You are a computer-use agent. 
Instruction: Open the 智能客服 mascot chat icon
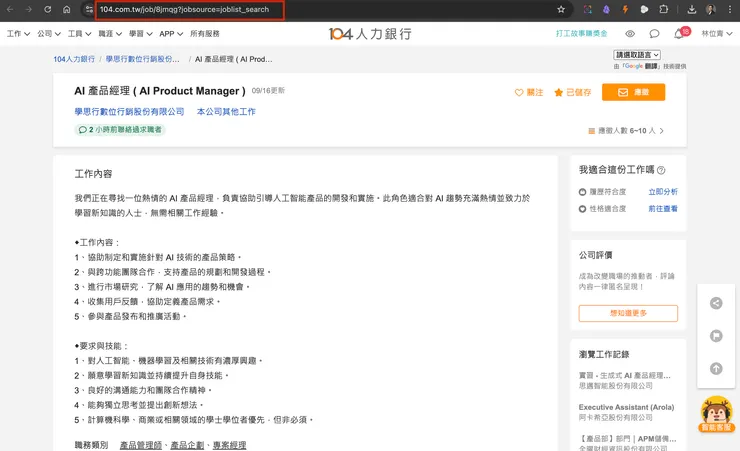point(716,414)
